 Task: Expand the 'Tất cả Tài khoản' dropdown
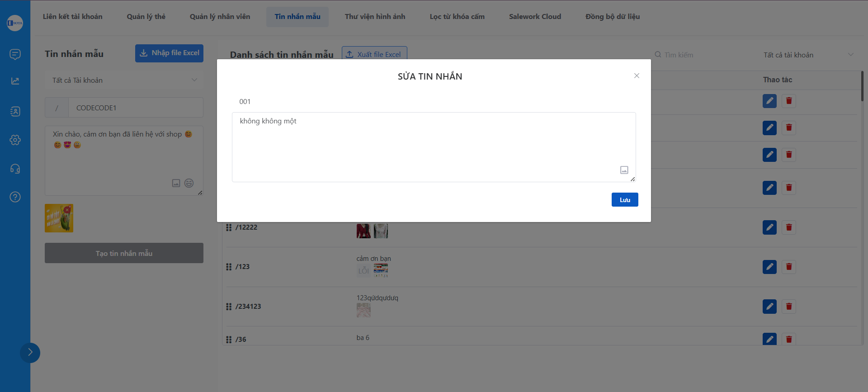(124, 80)
